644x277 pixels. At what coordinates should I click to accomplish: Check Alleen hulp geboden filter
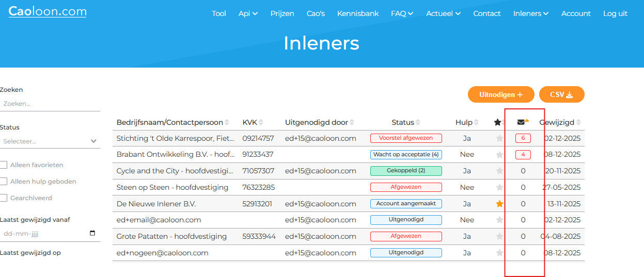4,182
